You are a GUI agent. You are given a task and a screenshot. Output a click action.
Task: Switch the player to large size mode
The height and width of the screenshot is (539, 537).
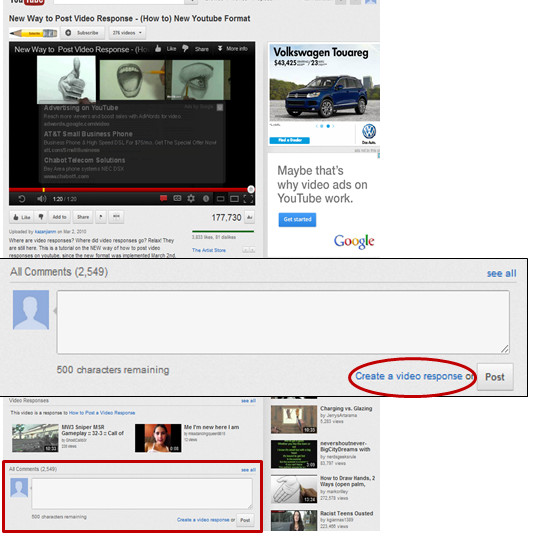[x=234, y=199]
